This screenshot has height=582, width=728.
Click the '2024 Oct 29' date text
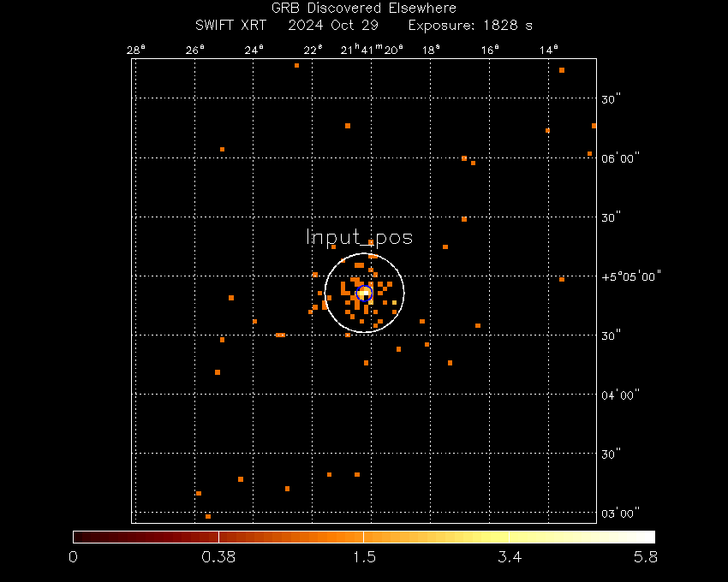[333, 25]
